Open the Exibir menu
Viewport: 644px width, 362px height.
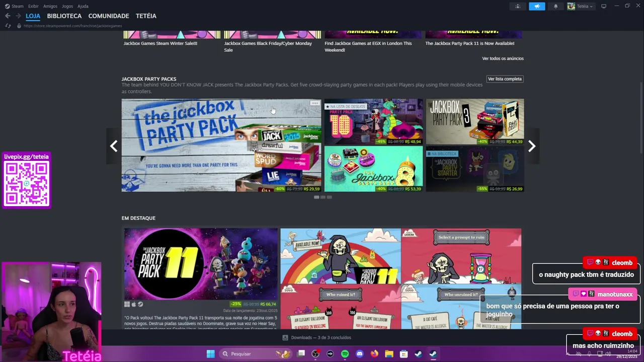pos(33,6)
